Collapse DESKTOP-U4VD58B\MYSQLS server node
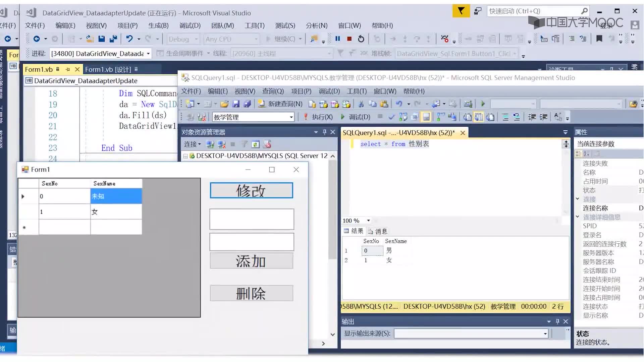 click(185, 156)
